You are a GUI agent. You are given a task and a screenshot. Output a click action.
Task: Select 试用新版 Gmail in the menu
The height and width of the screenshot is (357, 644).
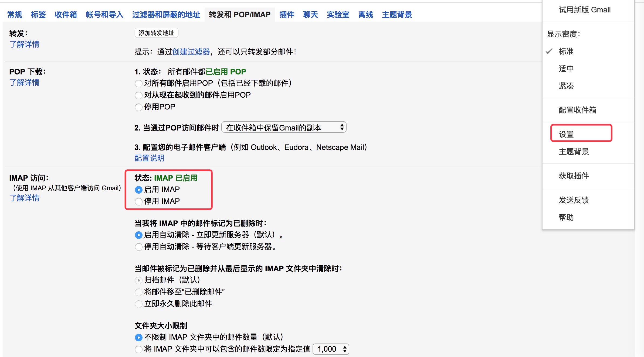point(585,10)
